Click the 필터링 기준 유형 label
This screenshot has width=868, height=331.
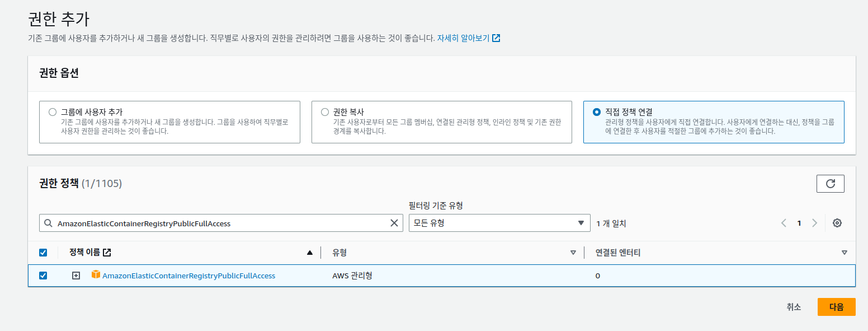pos(436,206)
